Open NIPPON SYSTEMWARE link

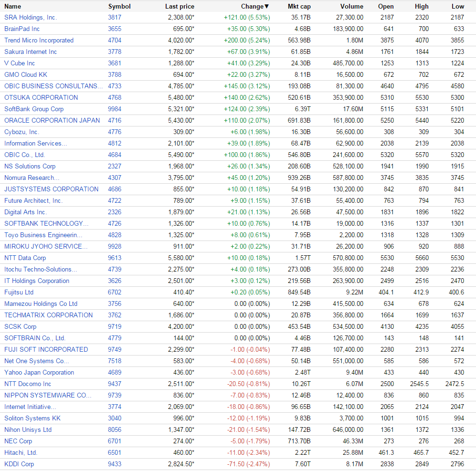tap(48, 396)
